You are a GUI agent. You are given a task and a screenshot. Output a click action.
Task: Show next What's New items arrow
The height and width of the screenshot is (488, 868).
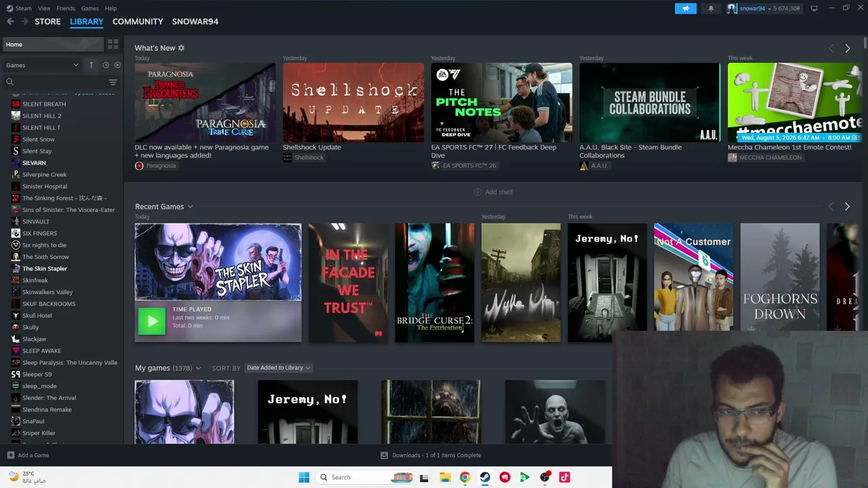click(x=847, y=48)
